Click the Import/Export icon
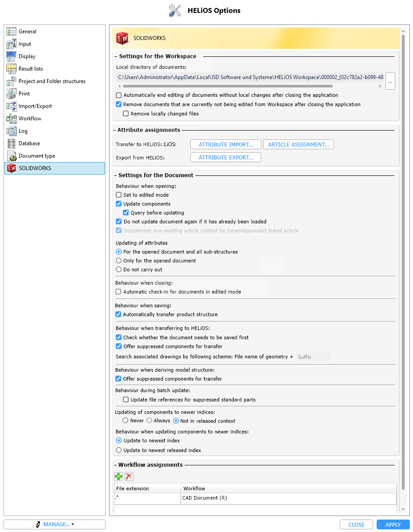Viewport: 413px width, 532px height. click(x=11, y=106)
